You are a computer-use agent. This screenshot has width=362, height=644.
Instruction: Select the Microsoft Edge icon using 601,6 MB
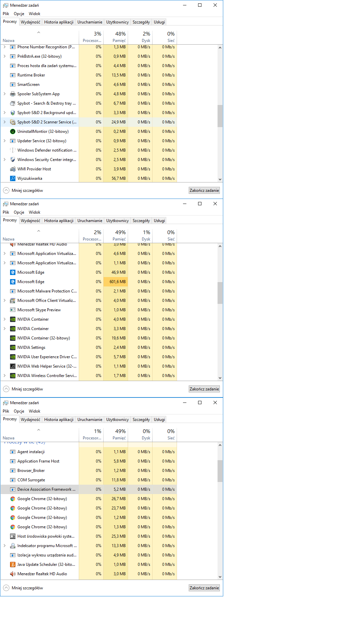[x=13, y=282]
